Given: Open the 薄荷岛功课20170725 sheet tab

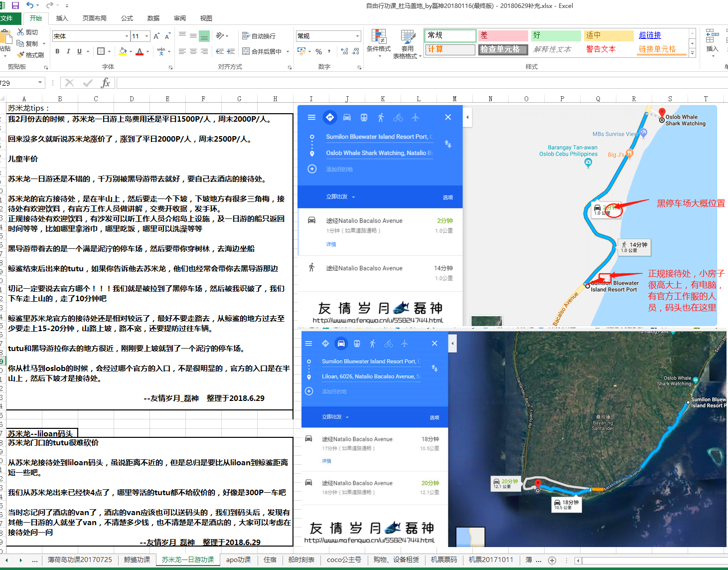Looking at the screenshot, I should pos(80,560).
